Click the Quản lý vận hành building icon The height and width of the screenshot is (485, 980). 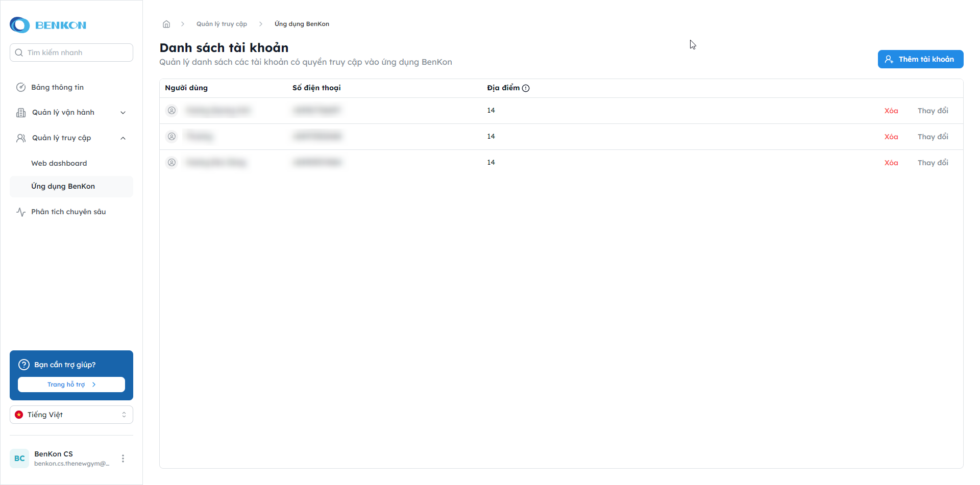point(21,113)
